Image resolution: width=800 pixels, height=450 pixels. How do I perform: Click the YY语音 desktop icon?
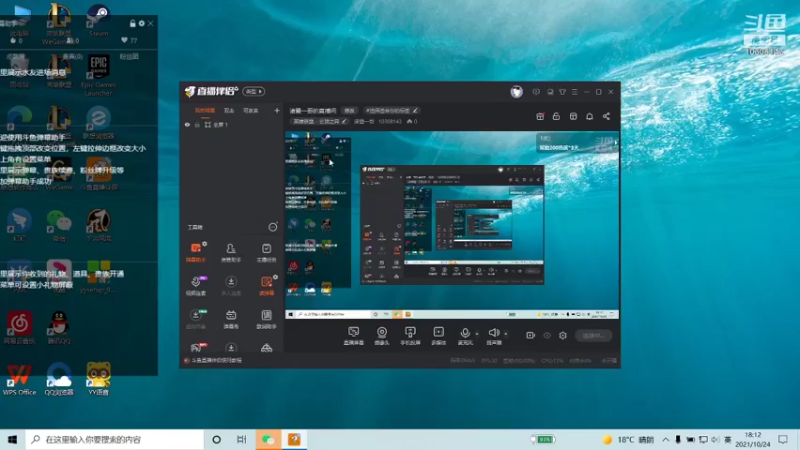98,380
